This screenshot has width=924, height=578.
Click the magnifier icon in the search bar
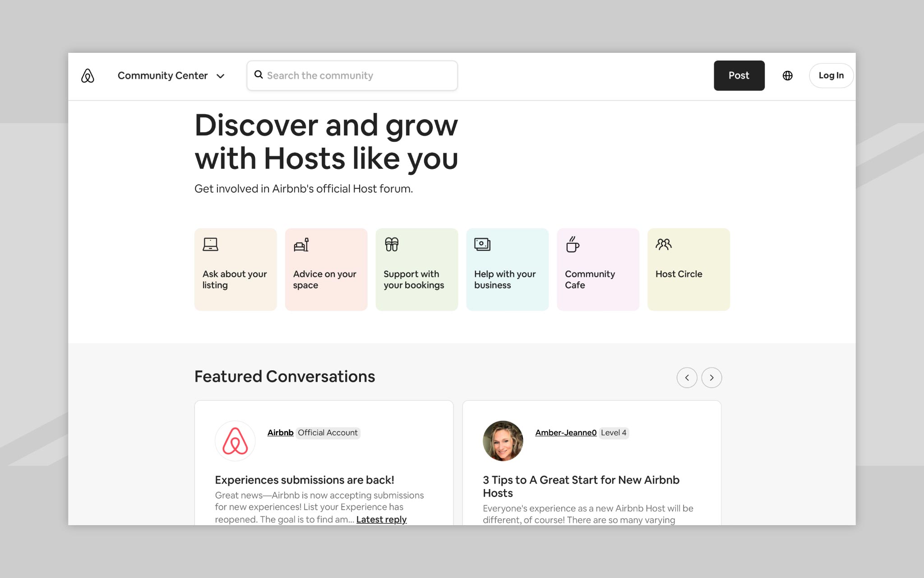[x=259, y=75]
